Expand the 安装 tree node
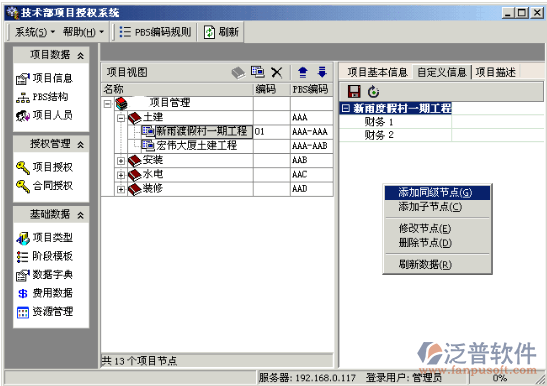 click(x=121, y=161)
